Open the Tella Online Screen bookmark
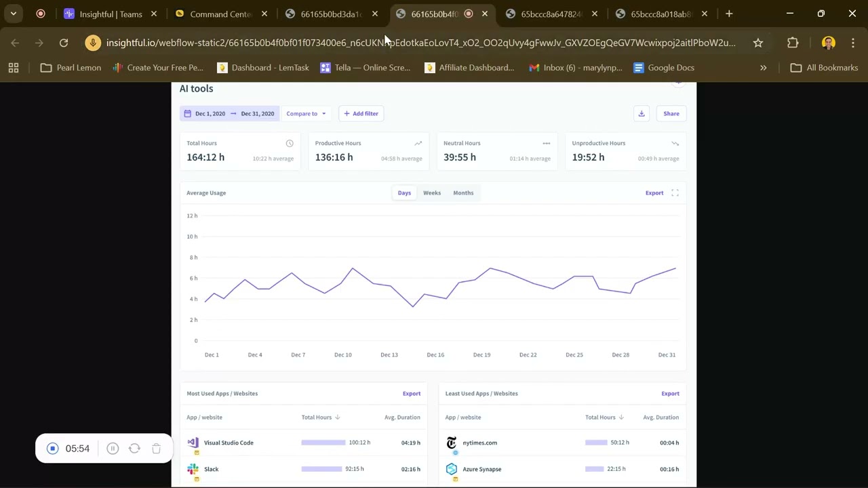 [x=365, y=68]
